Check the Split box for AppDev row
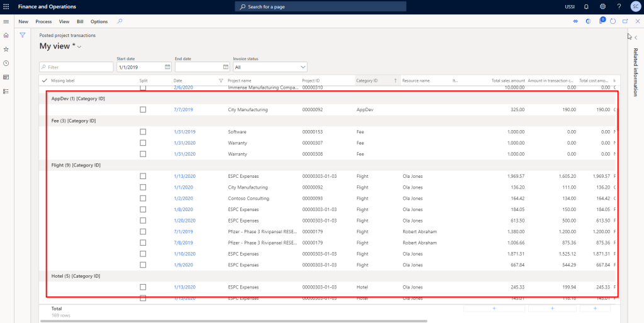This screenshot has height=323, width=644. (143, 109)
